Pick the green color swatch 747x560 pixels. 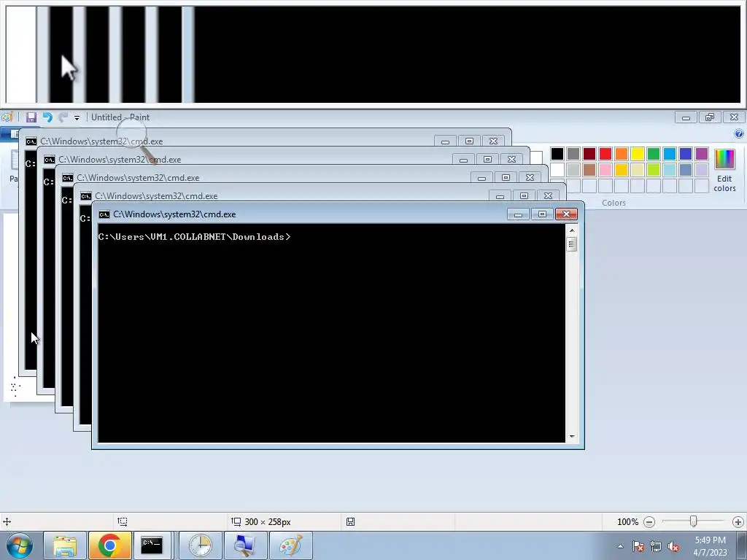pyautogui.click(x=654, y=154)
